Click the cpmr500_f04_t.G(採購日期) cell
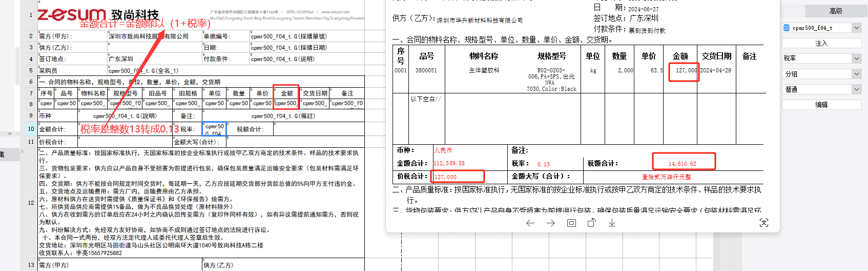868x271 pixels. pos(307,48)
